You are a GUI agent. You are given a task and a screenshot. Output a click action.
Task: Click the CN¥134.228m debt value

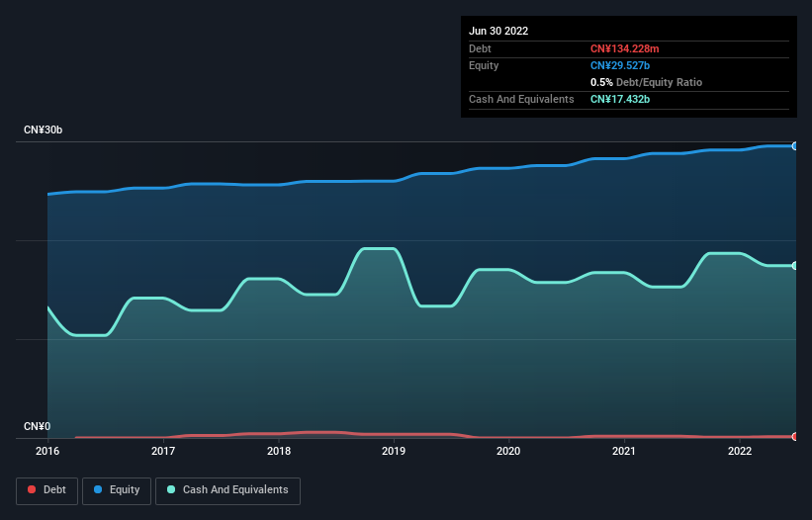pyautogui.click(x=624, y=48)
